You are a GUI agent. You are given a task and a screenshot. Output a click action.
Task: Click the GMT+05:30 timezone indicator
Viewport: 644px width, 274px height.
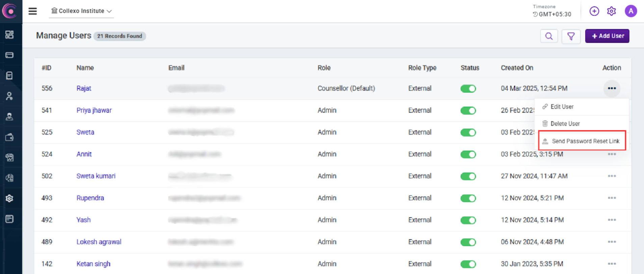coord(552,14)
